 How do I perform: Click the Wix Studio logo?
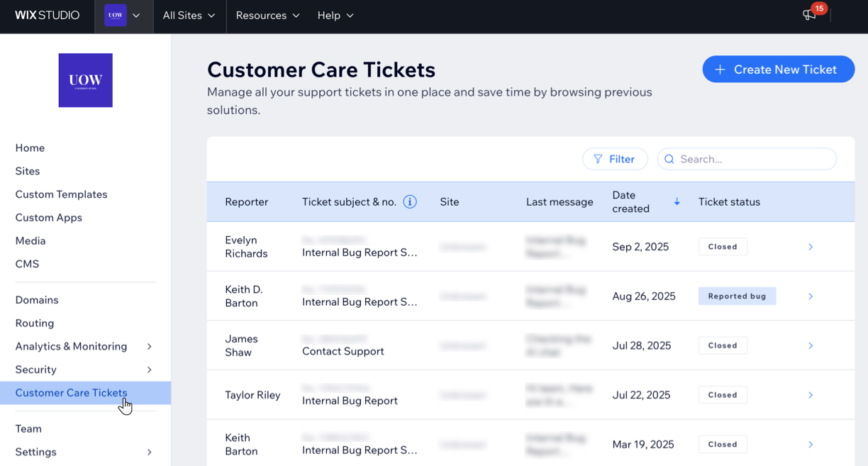point(47,16)
